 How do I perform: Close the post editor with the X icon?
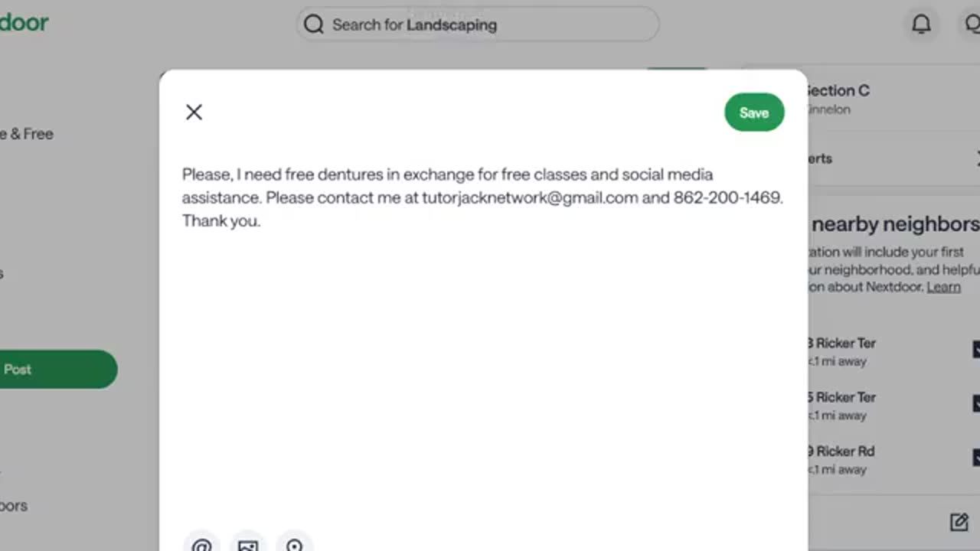[194, 112]
